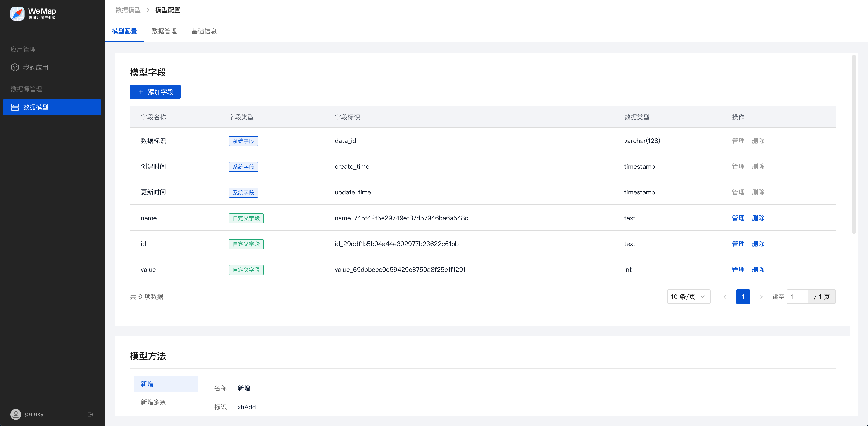Click page number 1 button
868x426 pixels.
coord(743,297)
